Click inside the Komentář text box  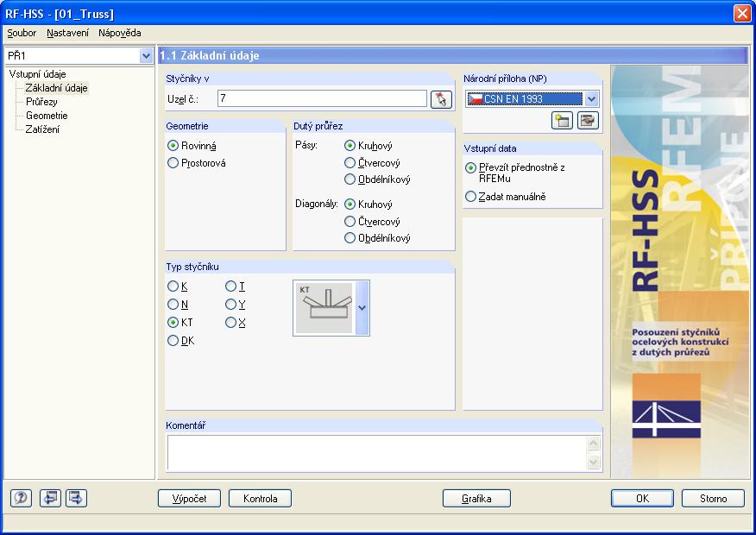pos(376,452)
